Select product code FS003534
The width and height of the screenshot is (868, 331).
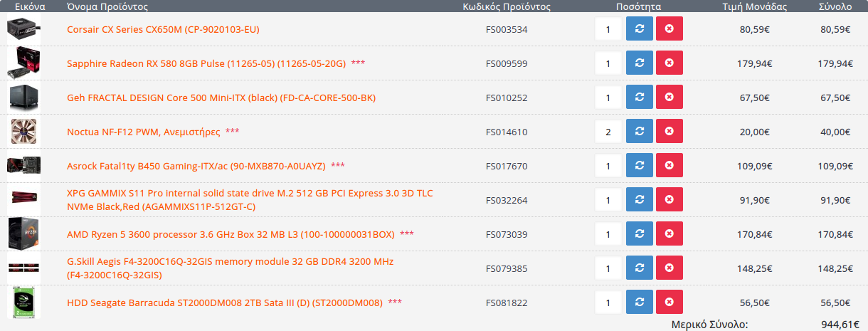coord(507,29)
